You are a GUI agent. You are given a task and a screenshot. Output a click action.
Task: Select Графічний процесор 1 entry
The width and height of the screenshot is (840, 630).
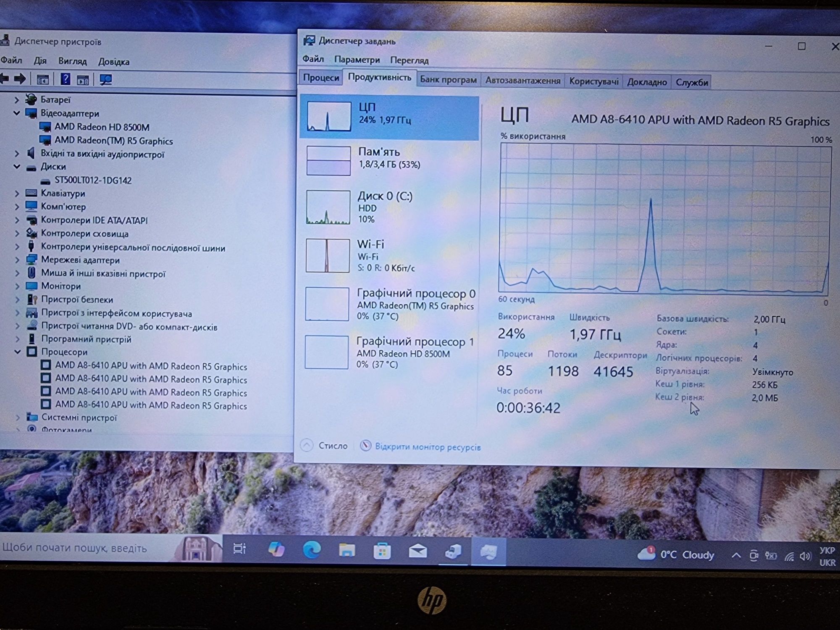click(389, 352)
